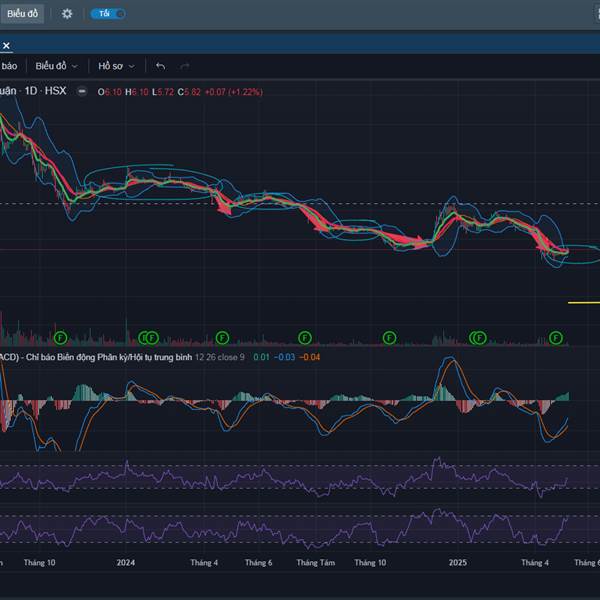Click the redo arrow icon
This screenshot has height=600, width=600.
click(x=185, y=67)
